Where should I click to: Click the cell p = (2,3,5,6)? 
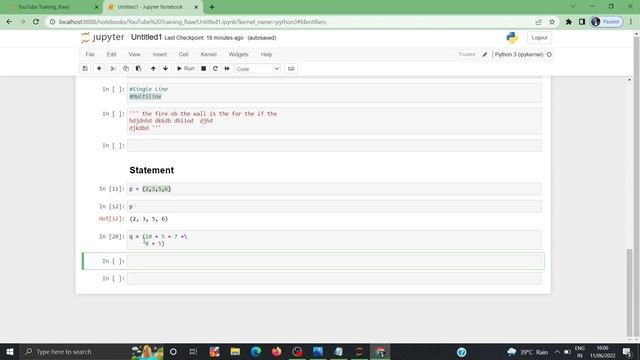334,189
